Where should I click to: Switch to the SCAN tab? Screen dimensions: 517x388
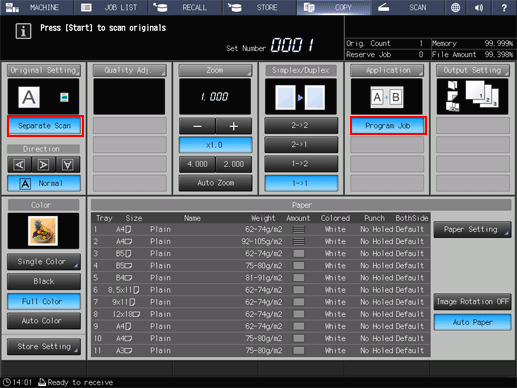click(x=408, y=7)
